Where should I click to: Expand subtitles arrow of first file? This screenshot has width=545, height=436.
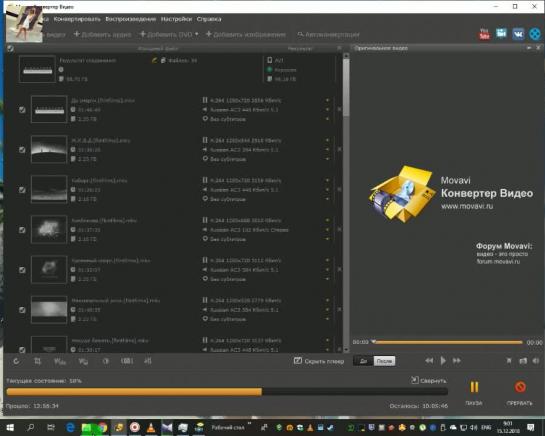327,119
